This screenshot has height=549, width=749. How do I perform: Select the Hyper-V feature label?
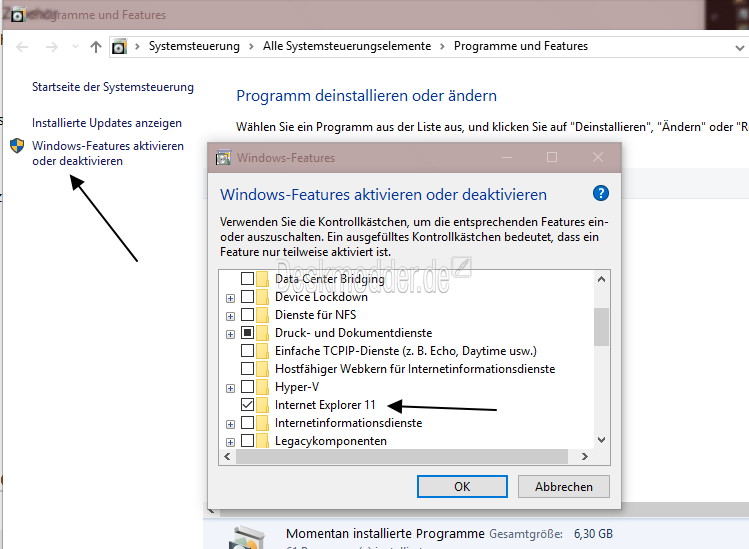[297, 387]
